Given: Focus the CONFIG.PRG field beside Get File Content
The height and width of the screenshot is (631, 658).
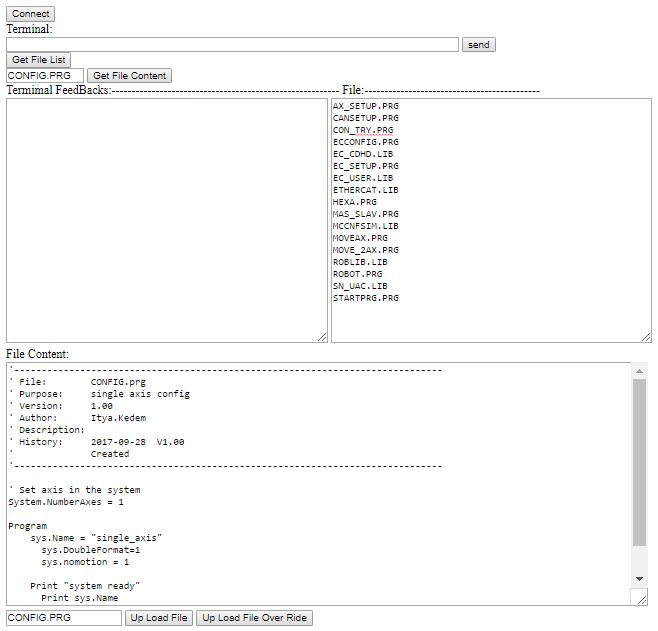Looking at the screenshot, I should click(45, 76).
